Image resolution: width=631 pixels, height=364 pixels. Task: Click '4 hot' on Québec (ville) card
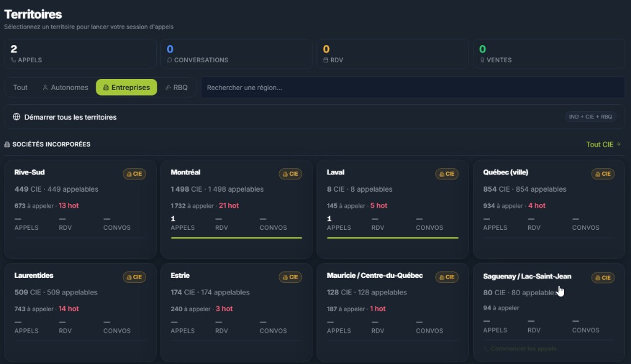pos(537,206)
